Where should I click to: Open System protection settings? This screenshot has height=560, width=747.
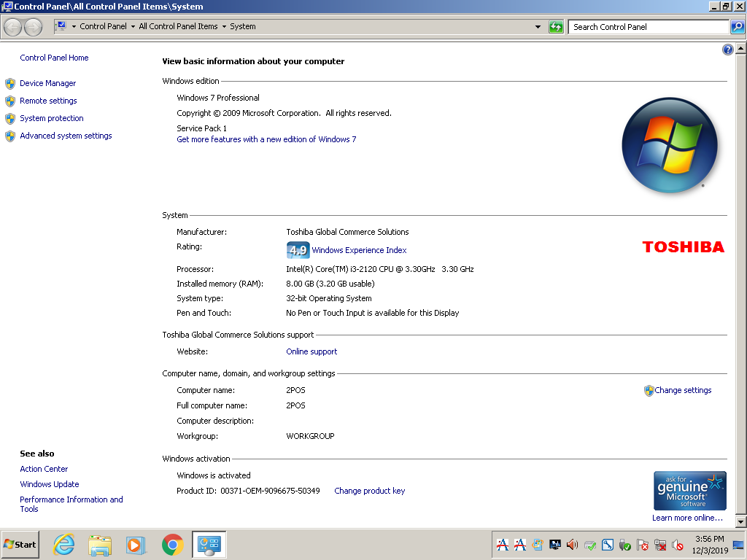click(51, 118)
